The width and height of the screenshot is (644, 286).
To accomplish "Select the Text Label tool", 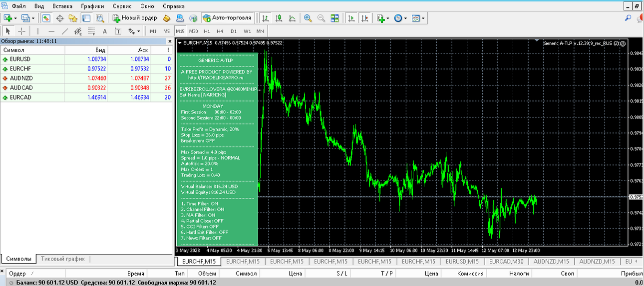I will pyautogui.click(x=118, y=31).
